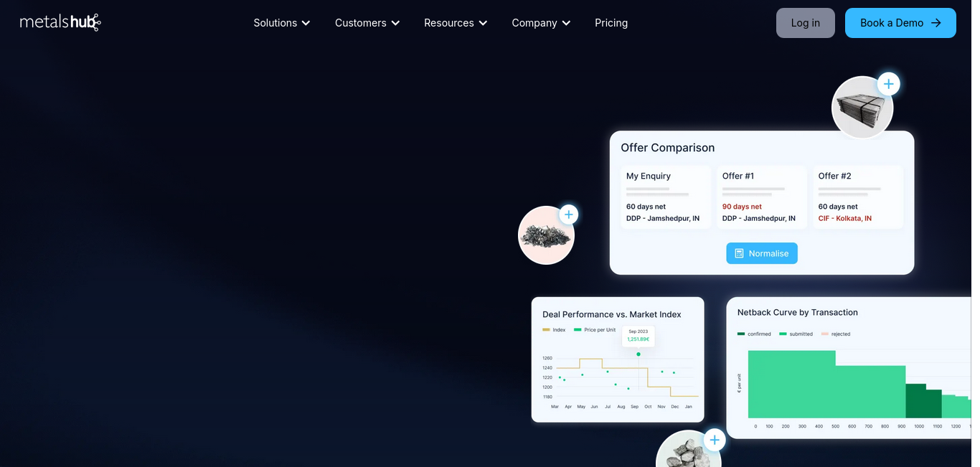The height and width of the screenshot is (467, 980).
Task: Go to the Pricing page
Action: (611, 23)
